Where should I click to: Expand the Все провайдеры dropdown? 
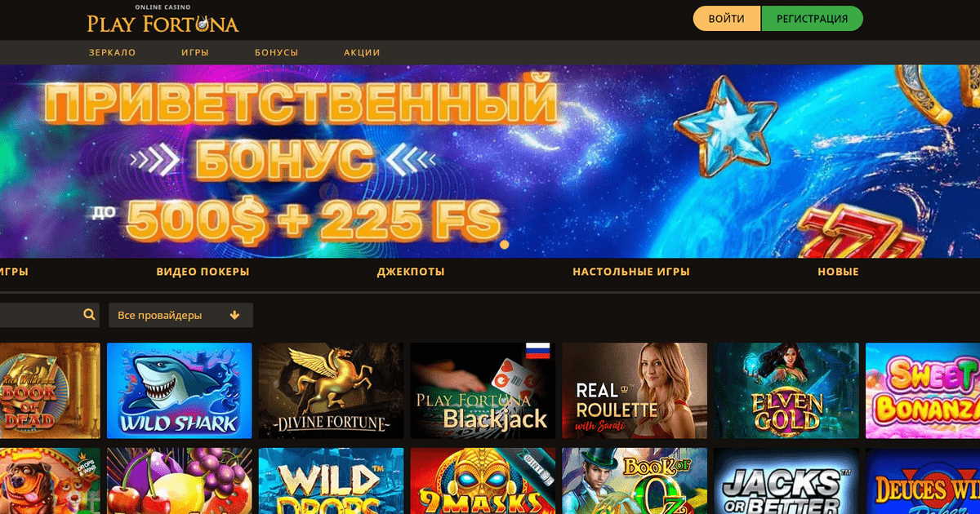tap(180, 315)
